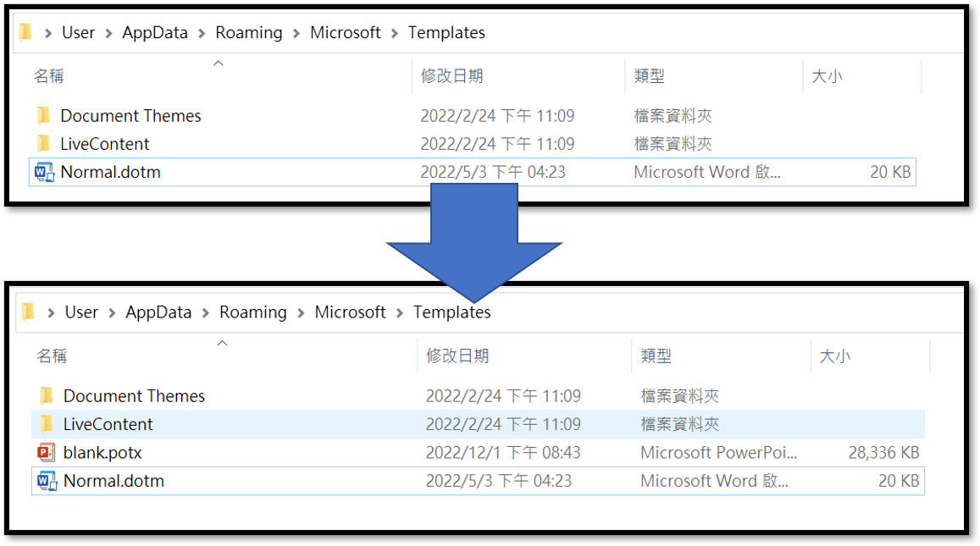
Task: Click the PowerPoint icon beside blank.potx
Action: (x=46, y=452)
